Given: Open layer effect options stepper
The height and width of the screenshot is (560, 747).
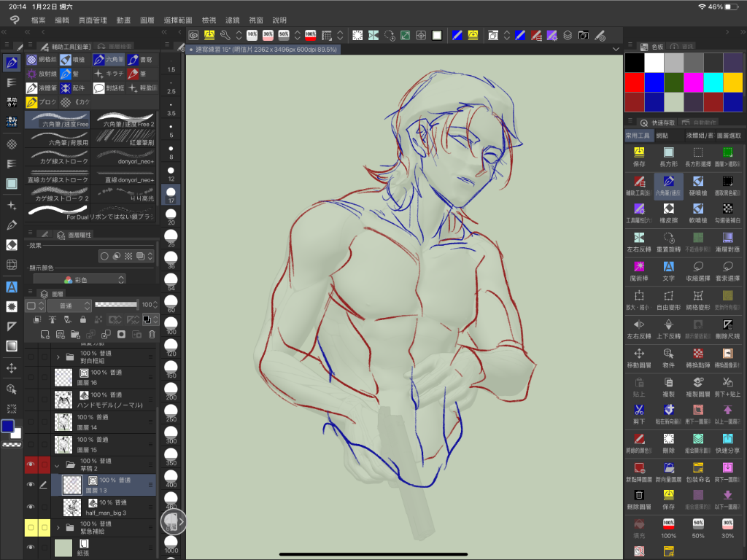Looking at the screenshot, I should pos(150,256).
